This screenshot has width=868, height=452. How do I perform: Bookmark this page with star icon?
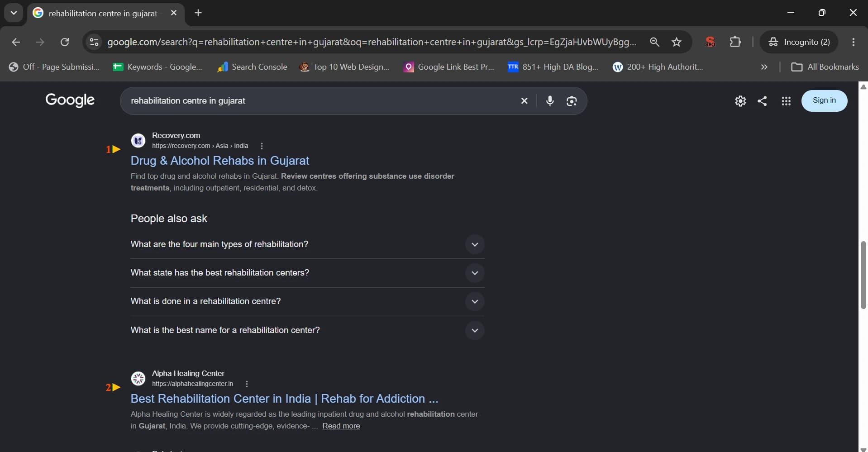(677, 42)
